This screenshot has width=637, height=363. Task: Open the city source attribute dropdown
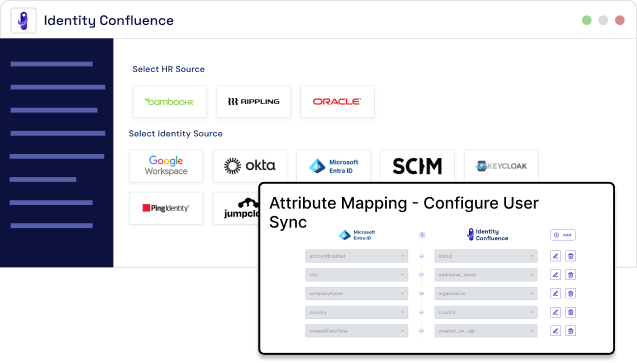click(357, 275)
